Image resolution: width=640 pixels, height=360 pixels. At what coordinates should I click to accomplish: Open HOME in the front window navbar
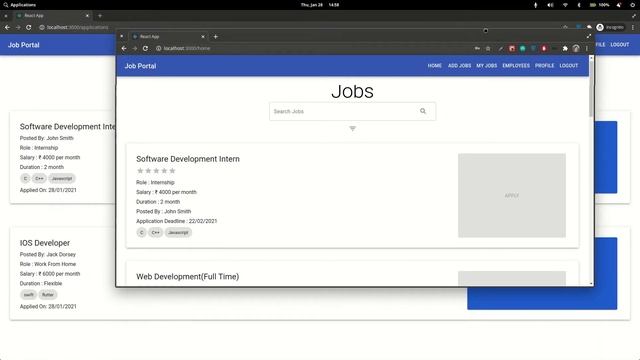tap(435, 66)
